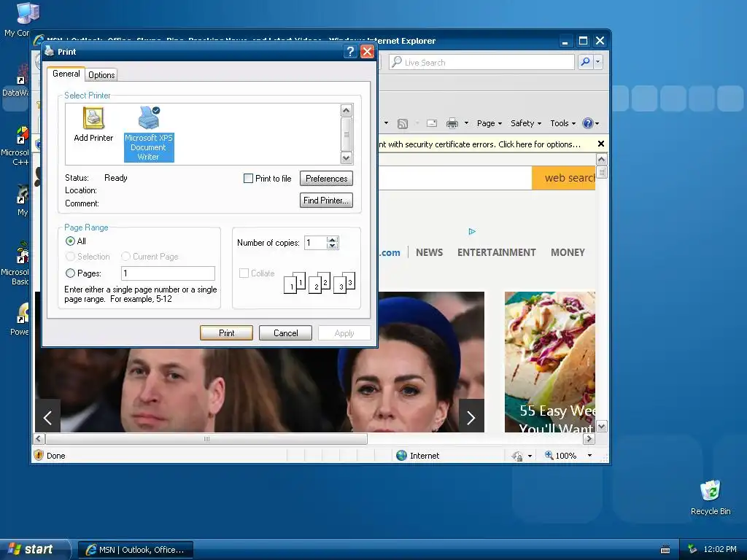Switch to the Options tab
The height and width of the screenshot is (560, 747).
tap(101, 75)
